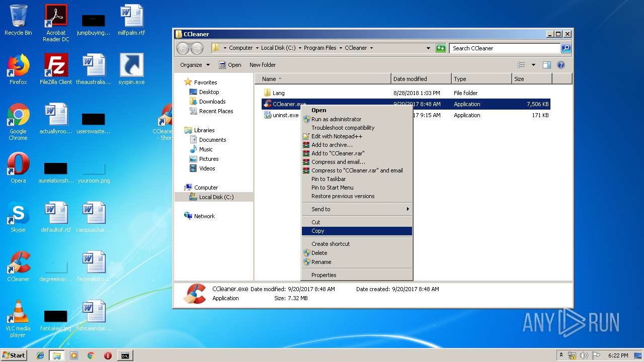Click the Search CCleaner input field

tap(505, 48)
